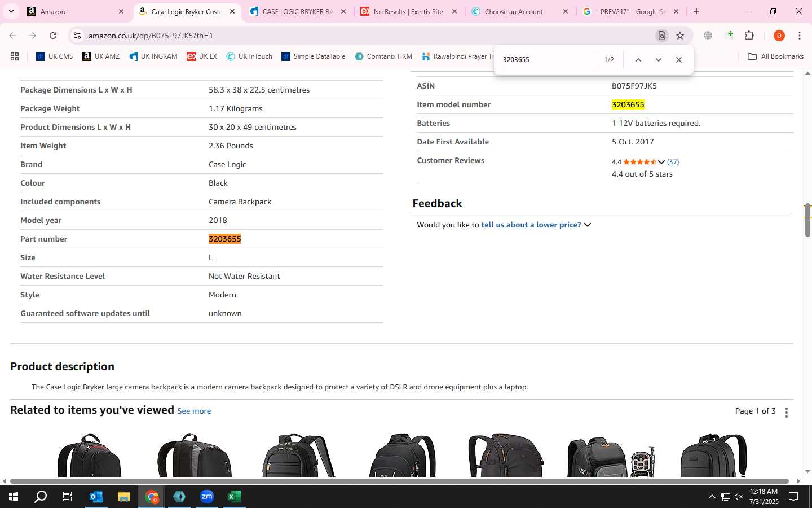Screen dimensions: 812x508
Task: Click See more related items link
Action: coord(194,411)
